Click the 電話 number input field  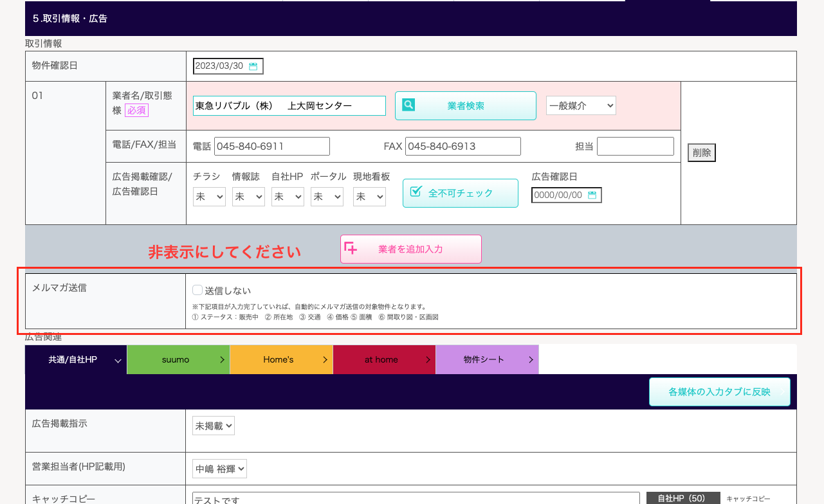click(271, 147)
